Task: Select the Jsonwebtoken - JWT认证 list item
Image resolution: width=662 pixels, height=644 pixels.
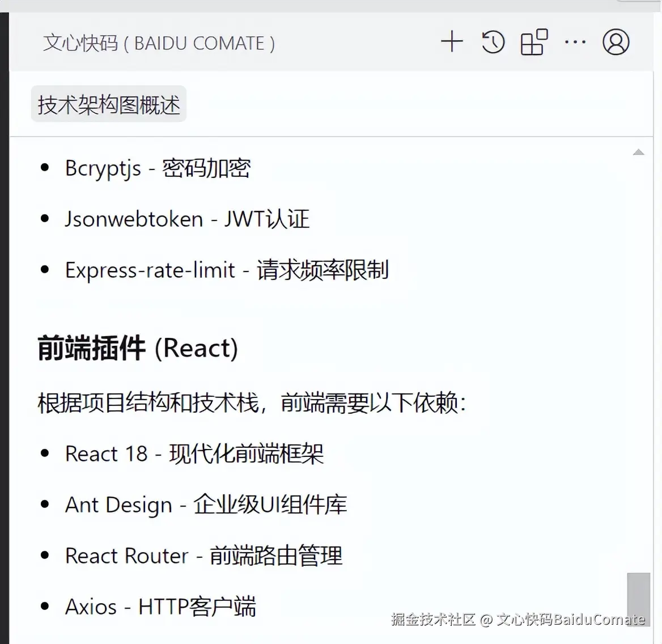Action: click(x=187, y=219)
